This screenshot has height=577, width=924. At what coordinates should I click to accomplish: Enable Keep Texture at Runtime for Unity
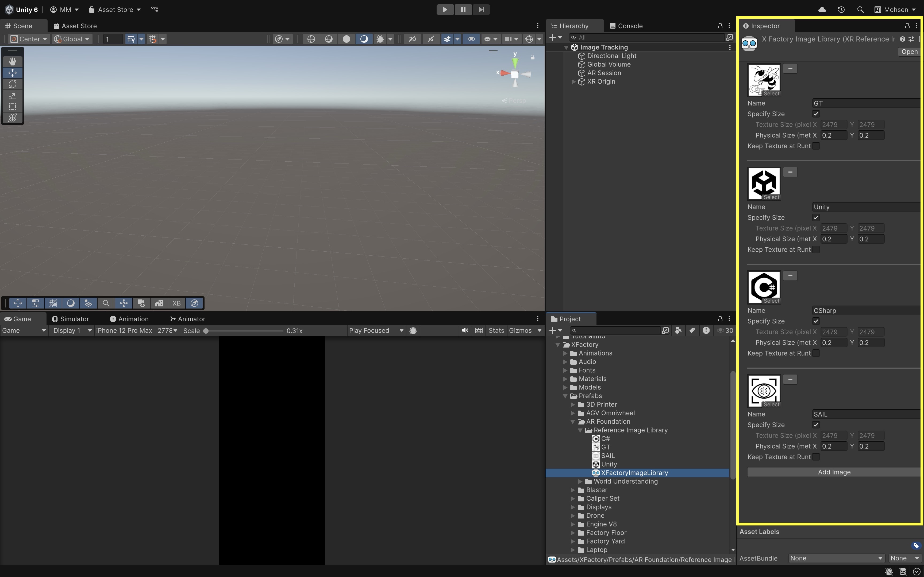click(816, 249)
